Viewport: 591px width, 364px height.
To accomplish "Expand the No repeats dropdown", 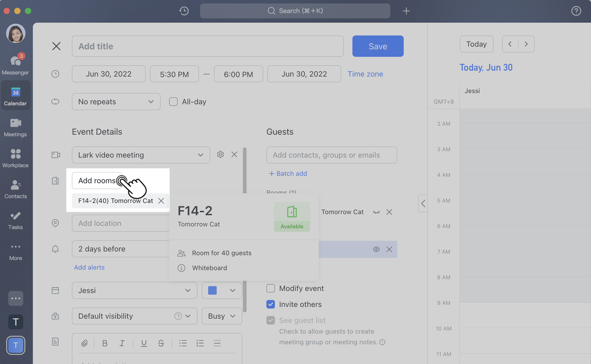I will click(116, 102).
